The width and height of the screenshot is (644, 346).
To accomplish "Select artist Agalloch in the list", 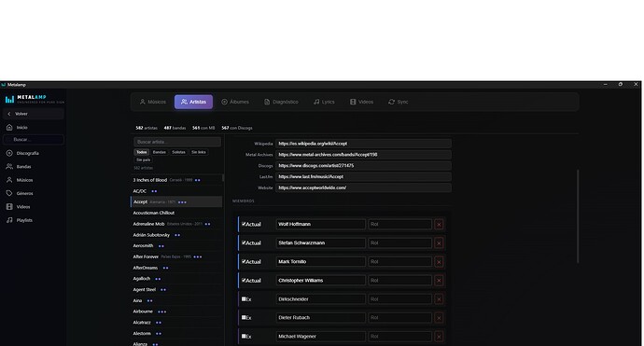I will pyautogui.click(x=176, y=278).
